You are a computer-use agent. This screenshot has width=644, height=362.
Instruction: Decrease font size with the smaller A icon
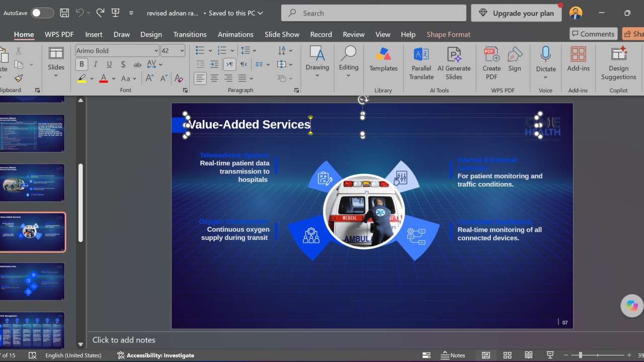tap(164, 78)
